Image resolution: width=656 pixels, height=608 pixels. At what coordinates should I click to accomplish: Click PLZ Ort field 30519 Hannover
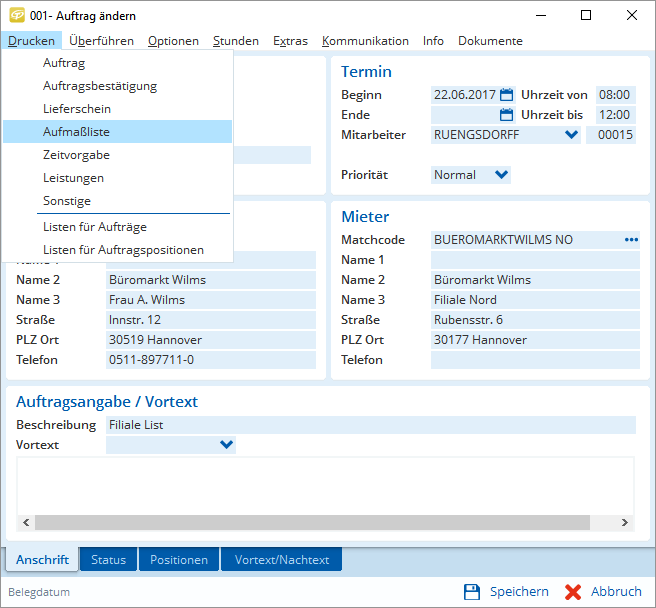point(211,340)
